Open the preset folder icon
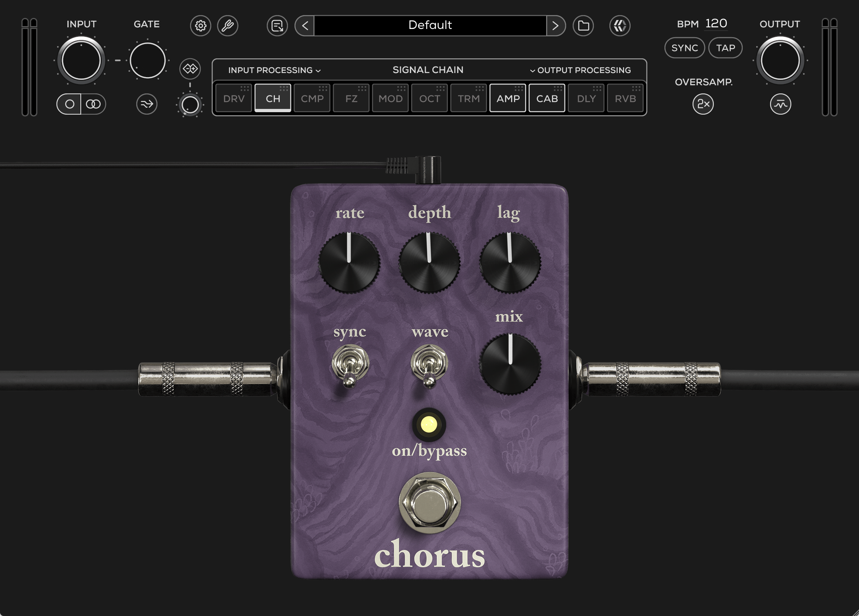This screenshot has width=859, height=616. 583,26
